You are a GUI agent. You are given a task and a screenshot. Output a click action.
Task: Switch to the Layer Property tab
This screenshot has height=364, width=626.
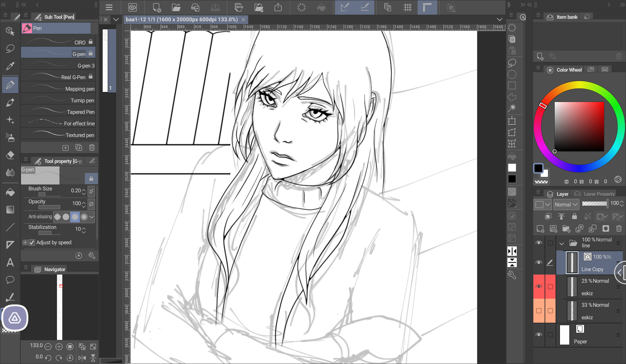click(595, 194)
